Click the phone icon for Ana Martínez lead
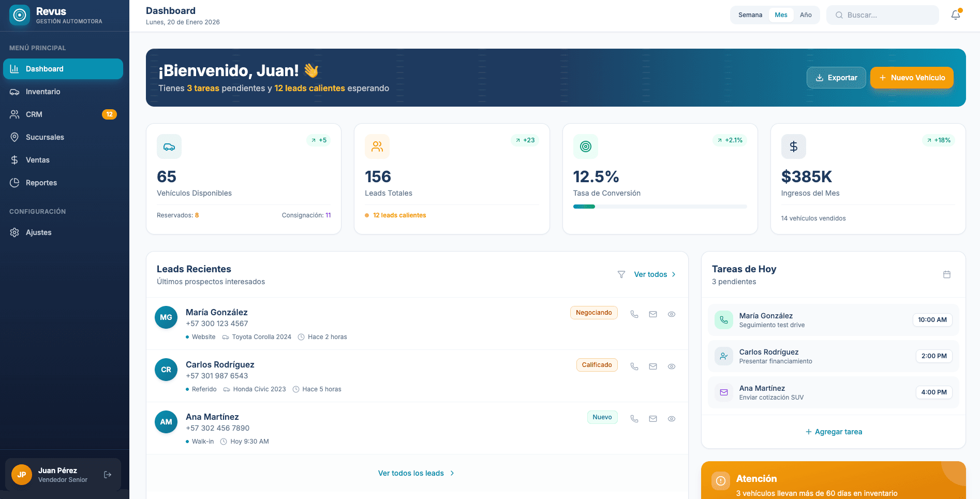This screenshot has width=980, height=499. [x=634, y=419]
